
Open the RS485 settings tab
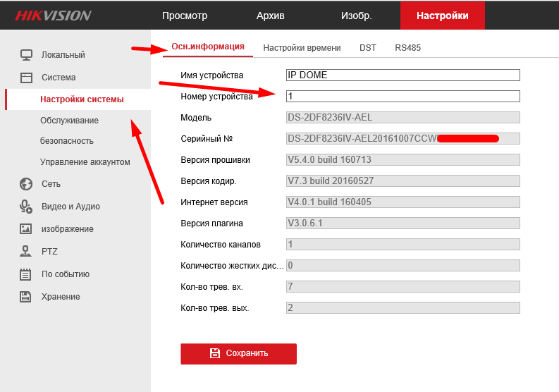(x=407, y=48)
